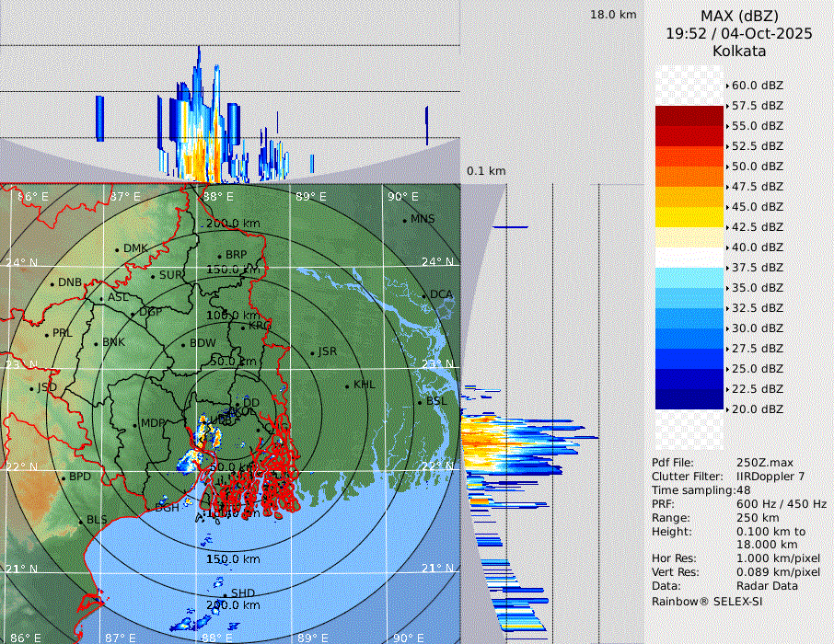Click the northern 200.0 km range ring label
Viewport: 834px width, 644px height.
(232, 224)
